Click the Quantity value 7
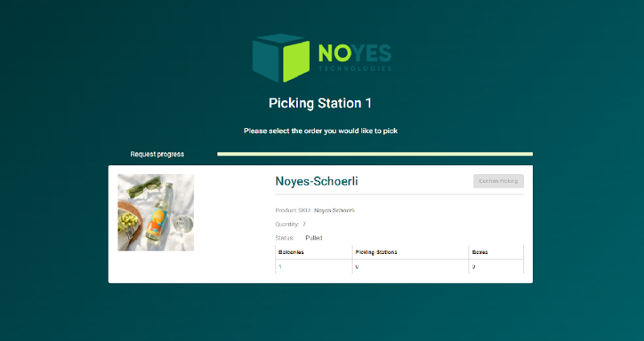This screenshot has height=341, width=644. pyautogui.click(x=304, y=224)
